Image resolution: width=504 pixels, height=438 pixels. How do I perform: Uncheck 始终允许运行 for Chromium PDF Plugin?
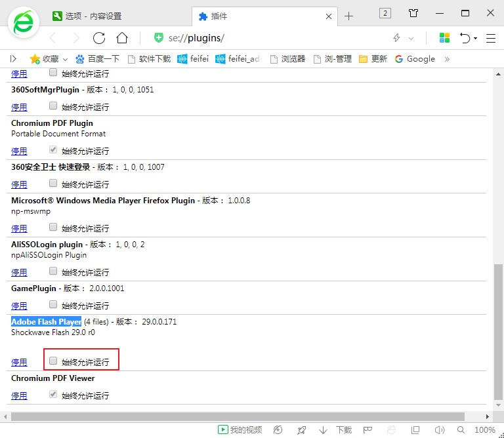click(54, 149)
